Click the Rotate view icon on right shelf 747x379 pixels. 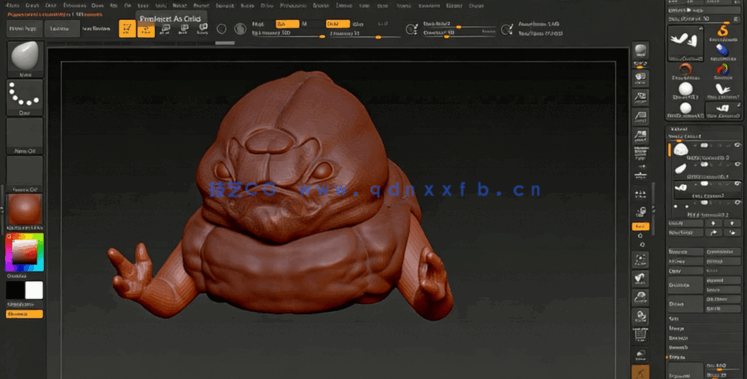[641, 317]
